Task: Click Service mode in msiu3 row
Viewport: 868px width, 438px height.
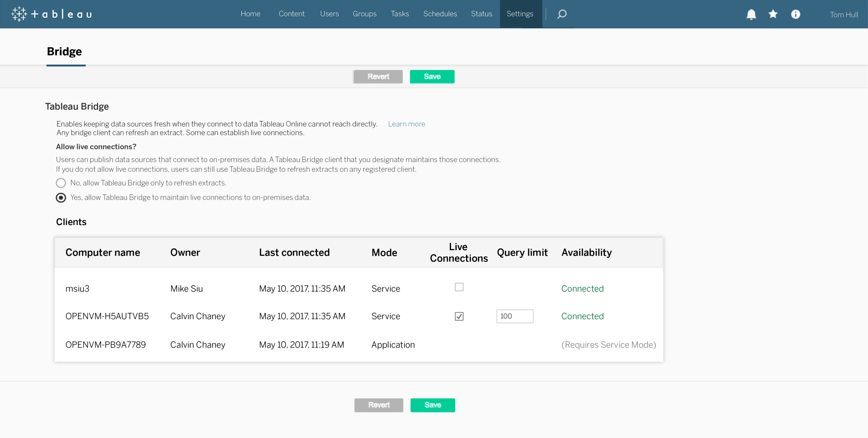Action: pyautogui.click(x=386, y=289)
